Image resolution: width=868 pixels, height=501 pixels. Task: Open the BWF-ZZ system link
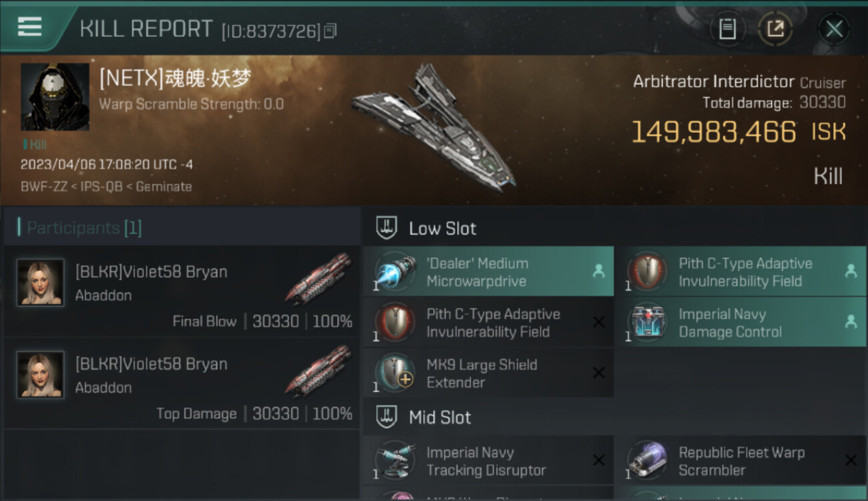tap(43, 187)
